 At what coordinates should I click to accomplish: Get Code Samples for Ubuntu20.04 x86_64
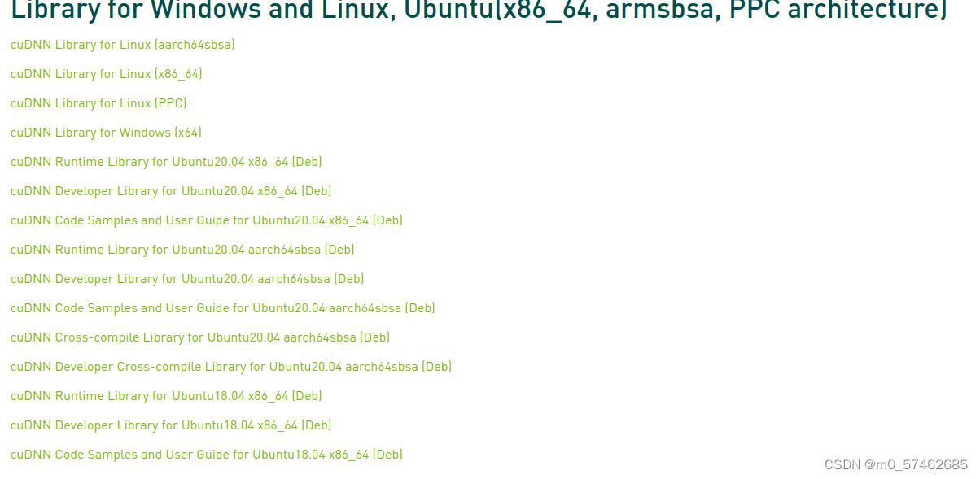tap(207, 220)
